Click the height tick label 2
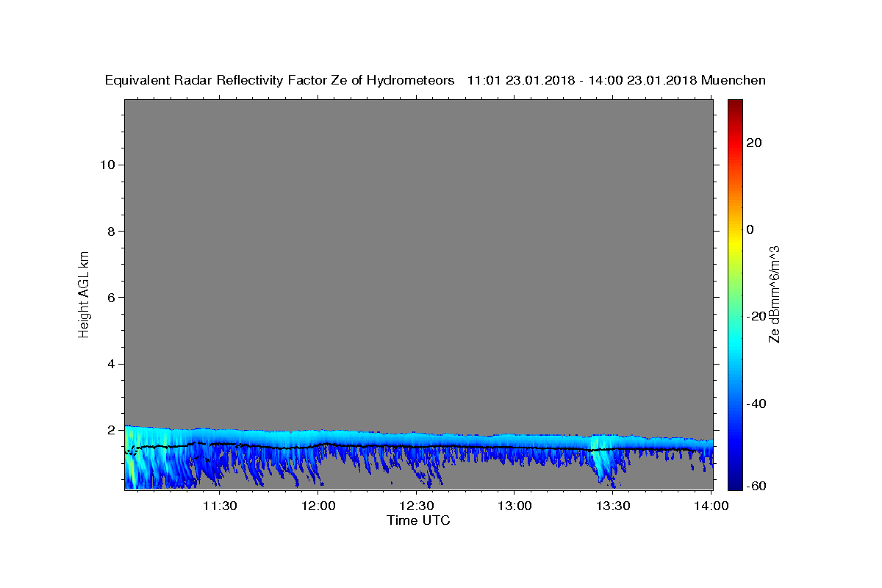882x588 pixels. click(110, 430)
